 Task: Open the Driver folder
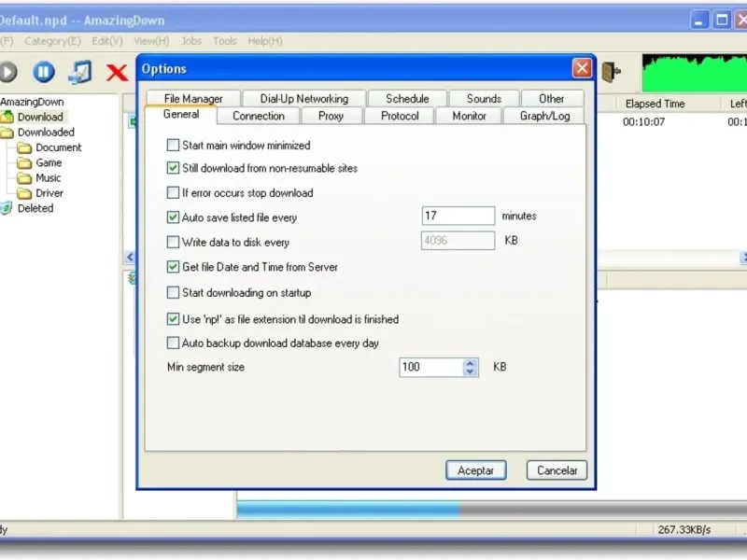click(x=49, y=193)
